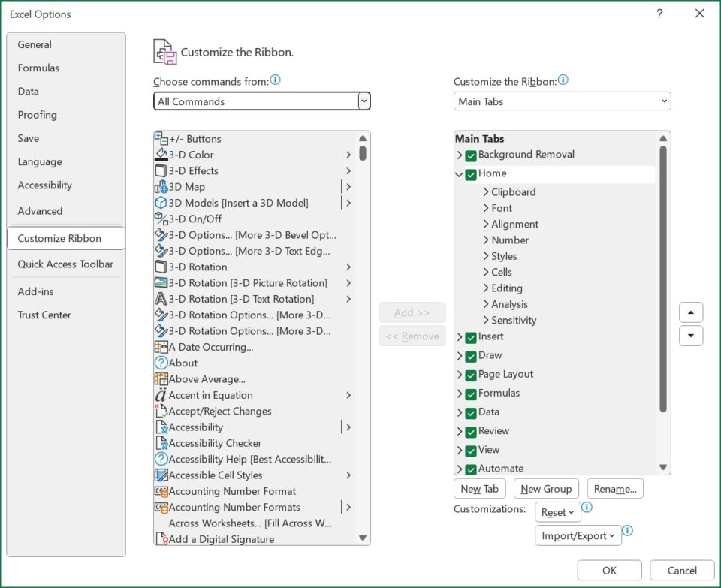Select the Add a Digital Signature icon
721x588 pixels.
[162, 539]
